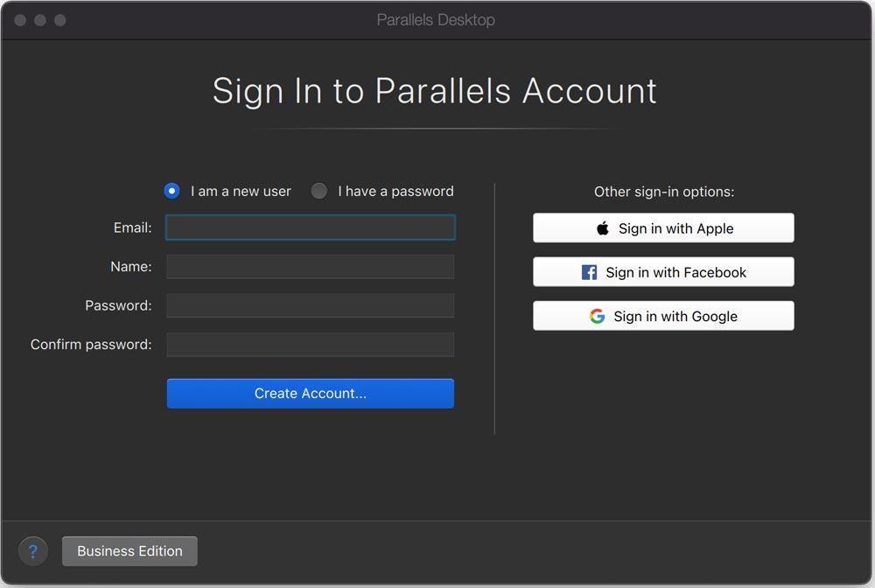Open help via the question mark icon
Screen dimensions: 875x588
(x=33, y=551)
